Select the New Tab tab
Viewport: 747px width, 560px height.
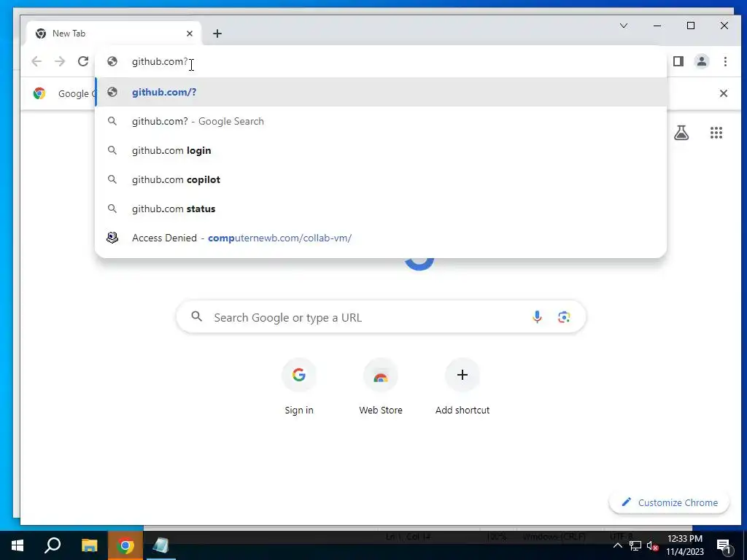(x=114, y=34)
